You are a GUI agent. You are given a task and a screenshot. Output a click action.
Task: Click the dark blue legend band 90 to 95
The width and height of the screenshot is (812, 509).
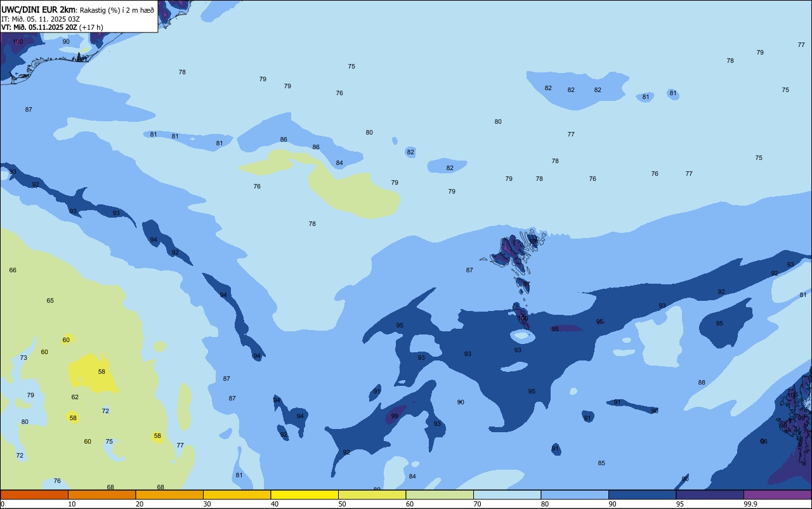(642, 494)
